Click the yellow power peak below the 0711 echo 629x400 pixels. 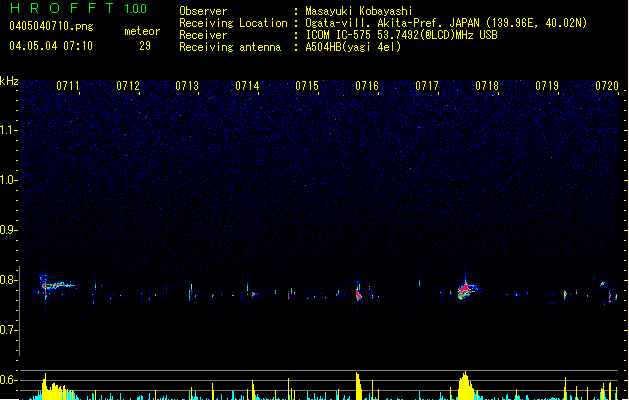56,388
